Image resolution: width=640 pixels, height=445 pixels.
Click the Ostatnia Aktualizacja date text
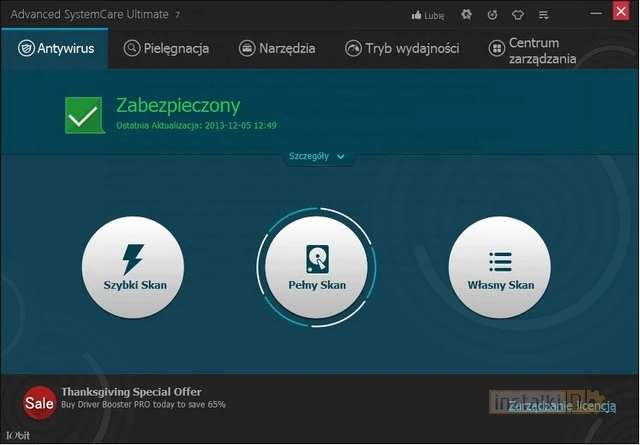click(x=196, y=125)
